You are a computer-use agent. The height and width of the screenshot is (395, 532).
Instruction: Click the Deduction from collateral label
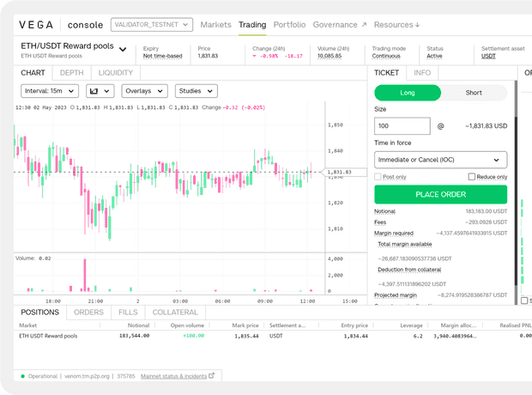409,270
